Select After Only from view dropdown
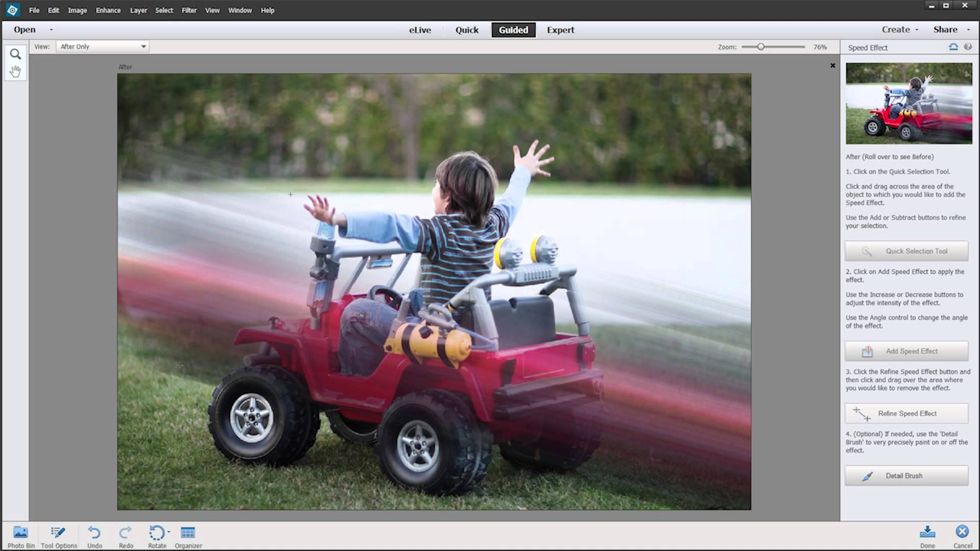 pyautogui.click(x=101, y=46)
